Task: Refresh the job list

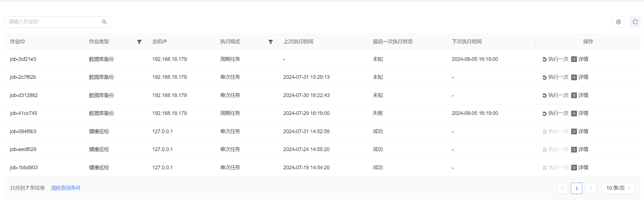Action: click(x=635, y=22)
